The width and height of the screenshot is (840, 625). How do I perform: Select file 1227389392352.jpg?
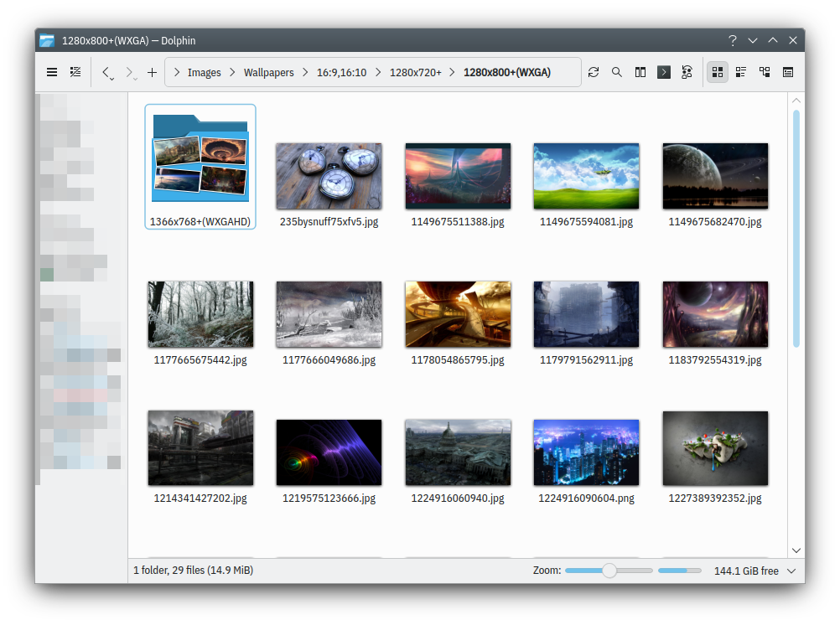715,457
